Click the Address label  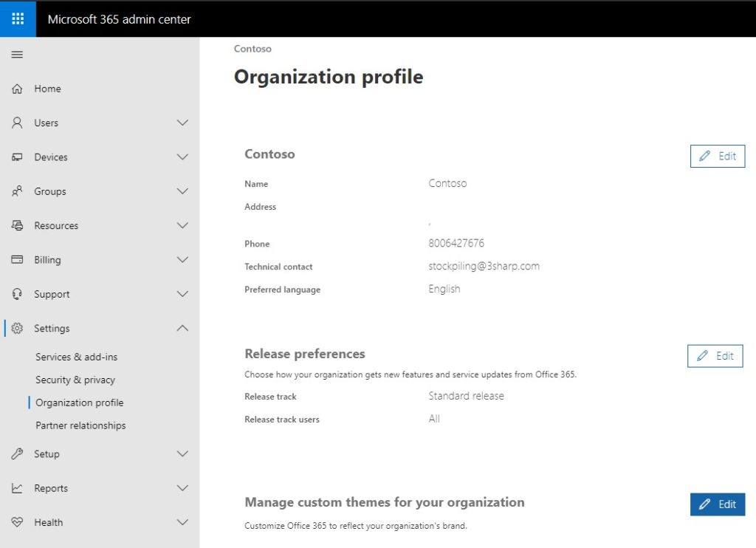pyautogui.click(x=260, y=207)
